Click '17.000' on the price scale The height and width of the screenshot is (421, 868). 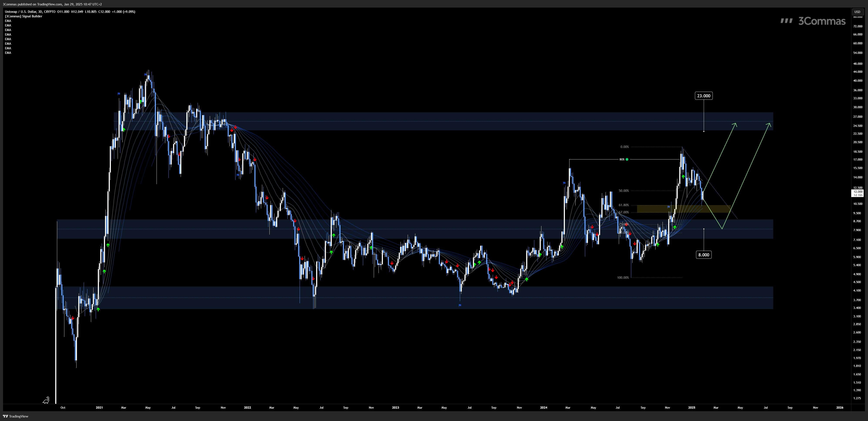tap(858, 159)
